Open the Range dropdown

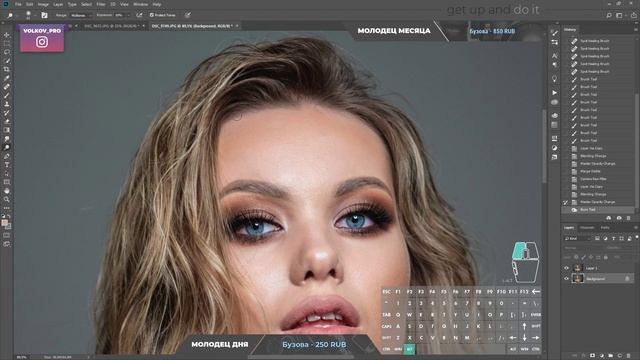(x=80, y=15)
